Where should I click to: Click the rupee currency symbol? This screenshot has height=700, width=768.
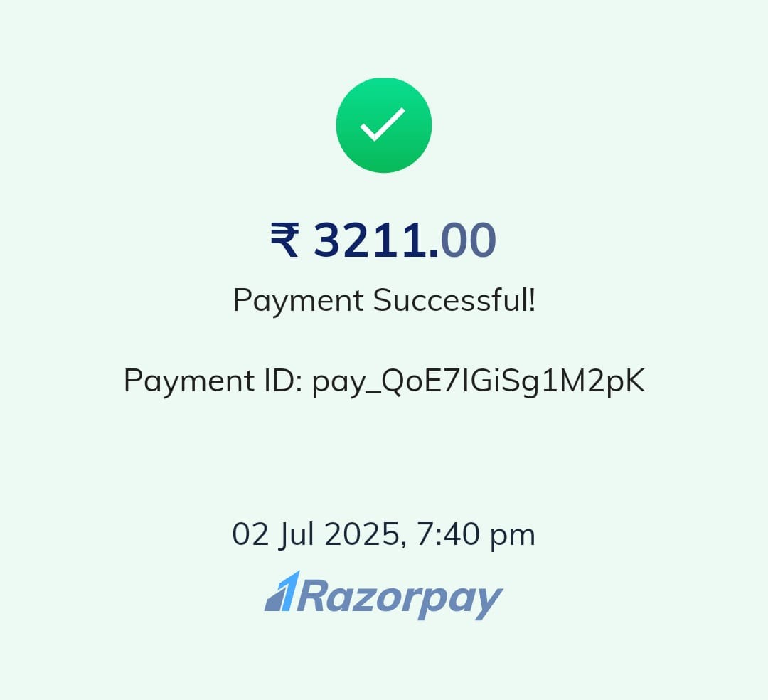click(x=284, y=240)
